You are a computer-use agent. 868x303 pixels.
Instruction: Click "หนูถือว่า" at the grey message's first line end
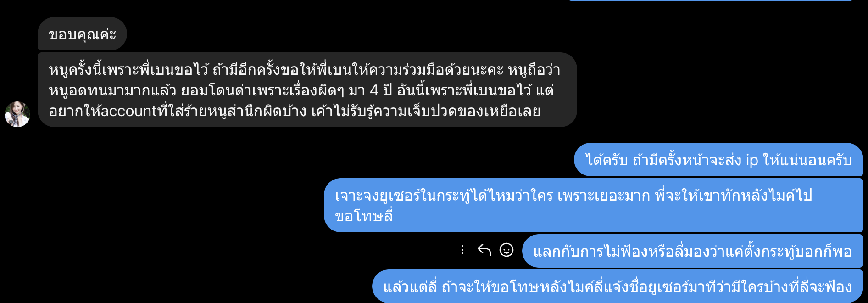point(534,70)
